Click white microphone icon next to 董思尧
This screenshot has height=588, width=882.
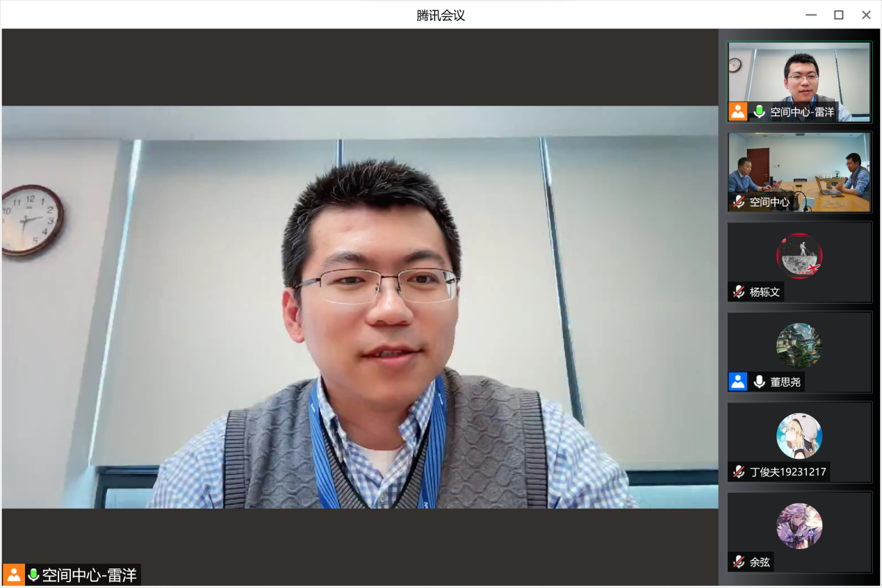[x=759, y=382]
